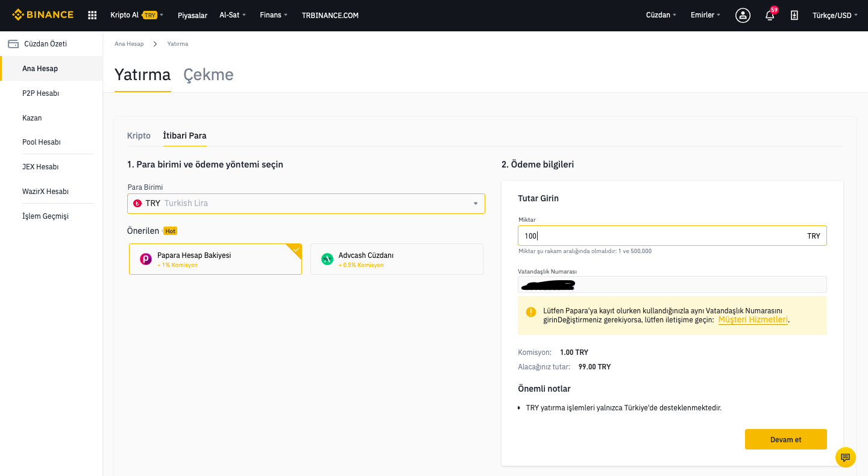Click the + 0.5% Komisyon label
868x476 pixels.
[x=361, y=265]
